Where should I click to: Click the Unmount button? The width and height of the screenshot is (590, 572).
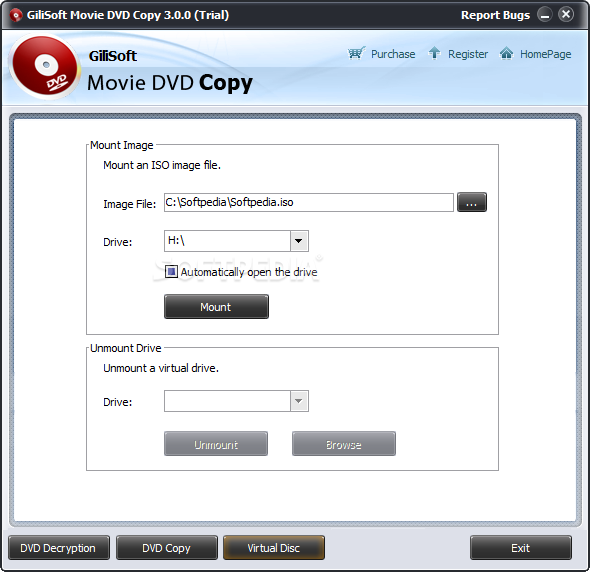tap(216, 444)
